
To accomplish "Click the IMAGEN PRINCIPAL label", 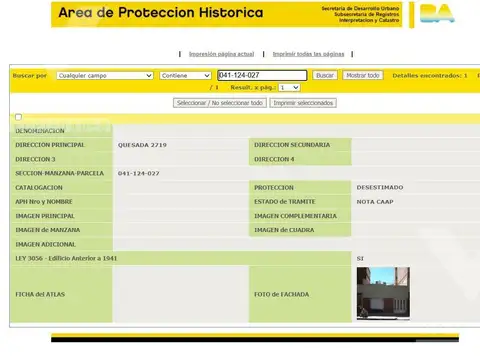I will tap(45, 216).
